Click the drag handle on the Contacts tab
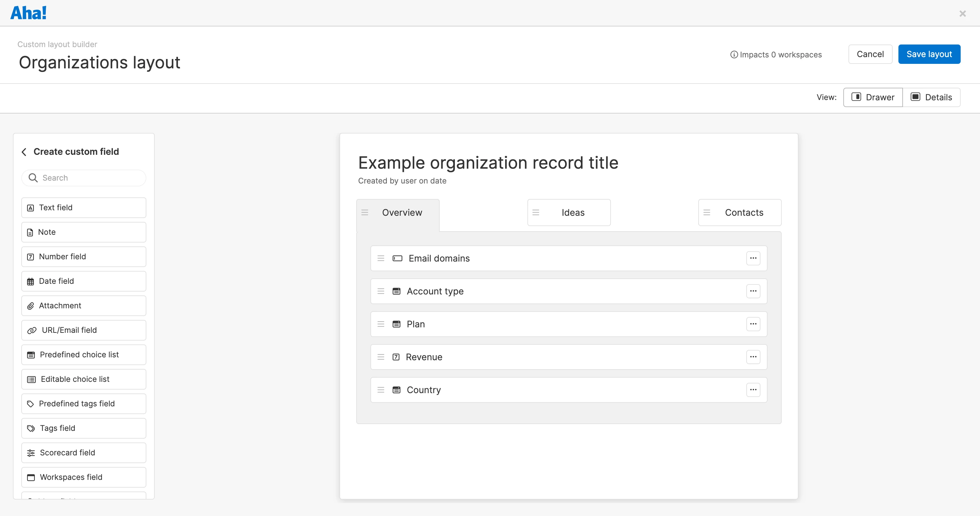 point(706,212)
